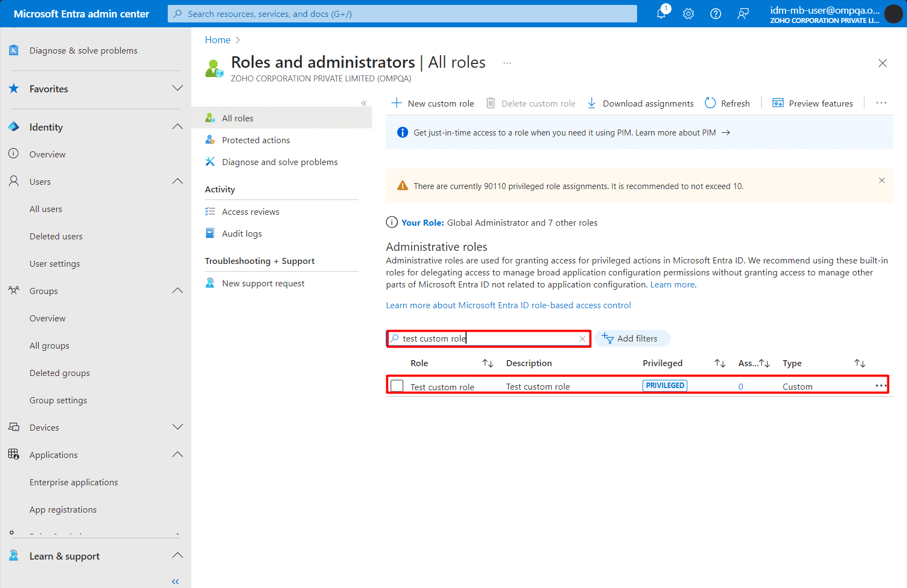Open the settings gear

688,14
